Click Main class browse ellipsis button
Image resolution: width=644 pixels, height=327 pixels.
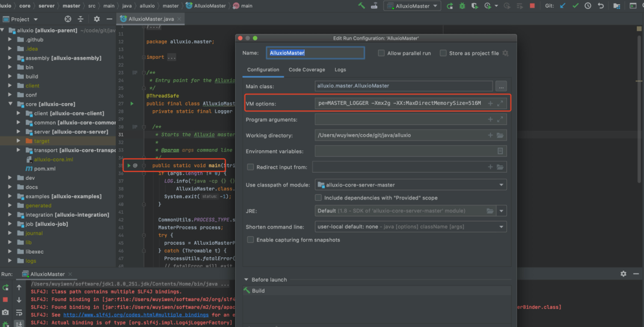click(x=501, y=86)
